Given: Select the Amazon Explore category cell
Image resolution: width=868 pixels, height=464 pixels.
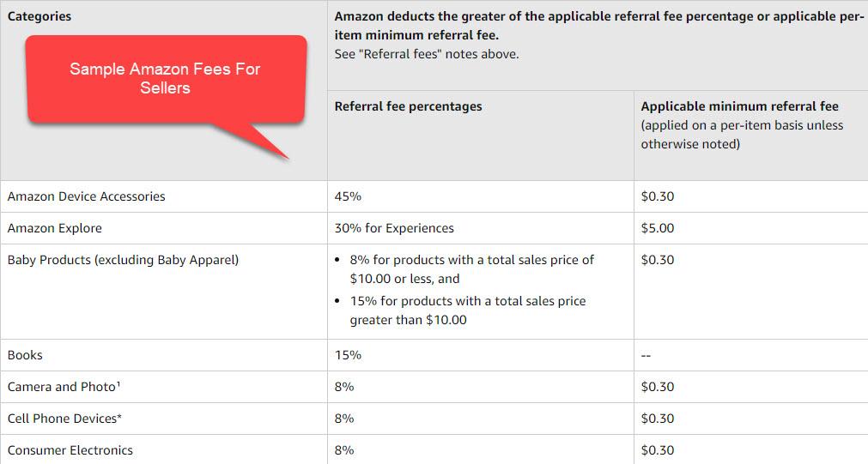Looking at the screenshot, I should point(54,228).
